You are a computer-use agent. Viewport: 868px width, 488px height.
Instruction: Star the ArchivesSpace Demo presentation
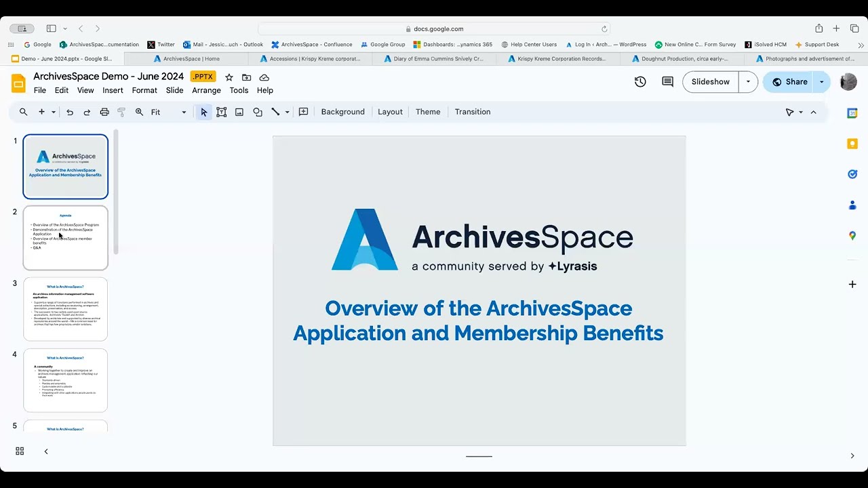[x=229, y=77]
